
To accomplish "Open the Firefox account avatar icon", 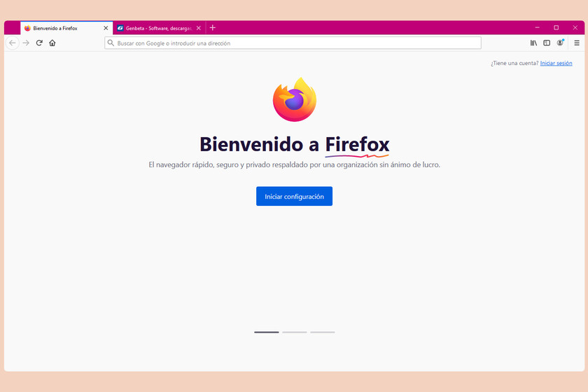I will [x=560, y=43].
